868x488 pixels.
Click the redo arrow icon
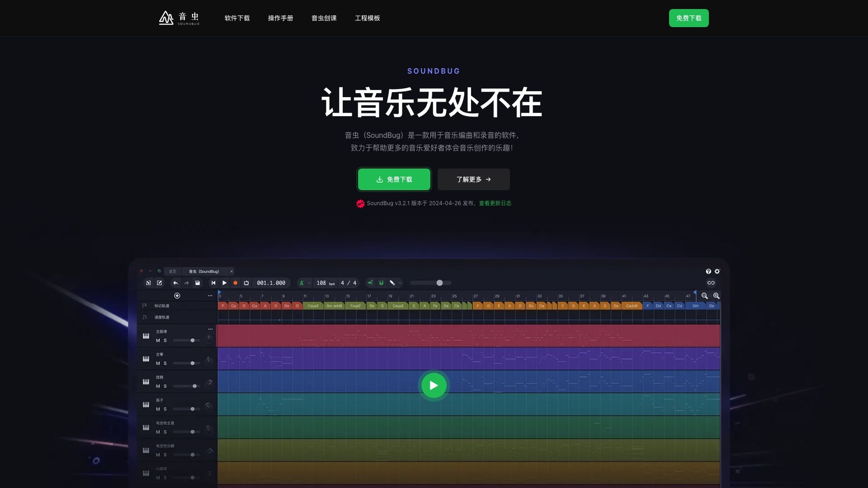[186, 283]
